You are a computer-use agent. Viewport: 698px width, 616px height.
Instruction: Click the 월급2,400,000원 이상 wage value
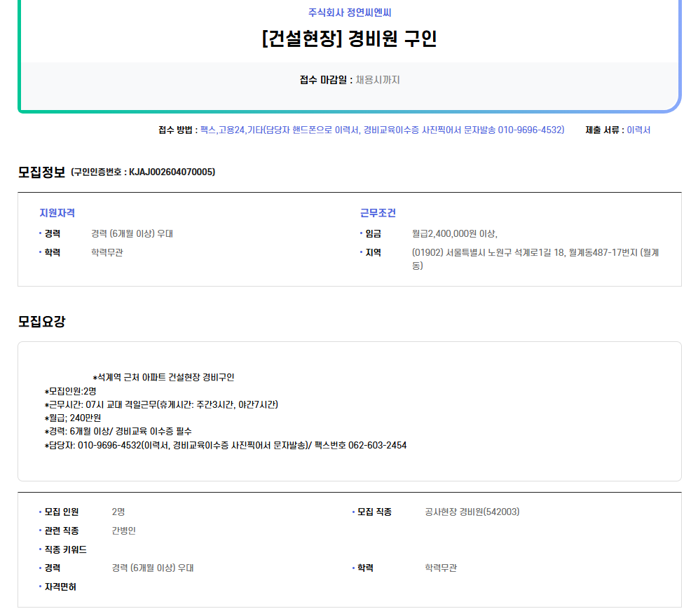(x=454, y=233)
